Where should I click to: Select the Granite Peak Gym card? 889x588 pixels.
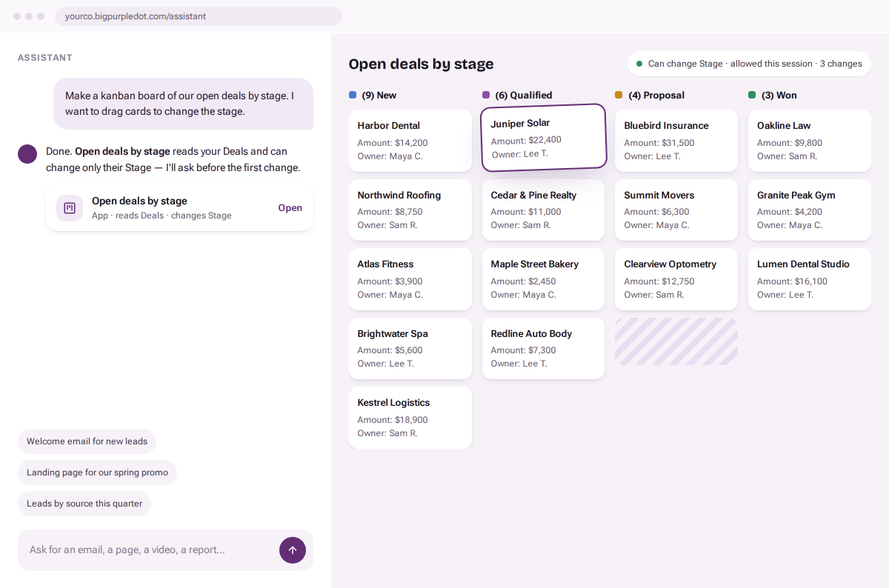coord(810,210)
